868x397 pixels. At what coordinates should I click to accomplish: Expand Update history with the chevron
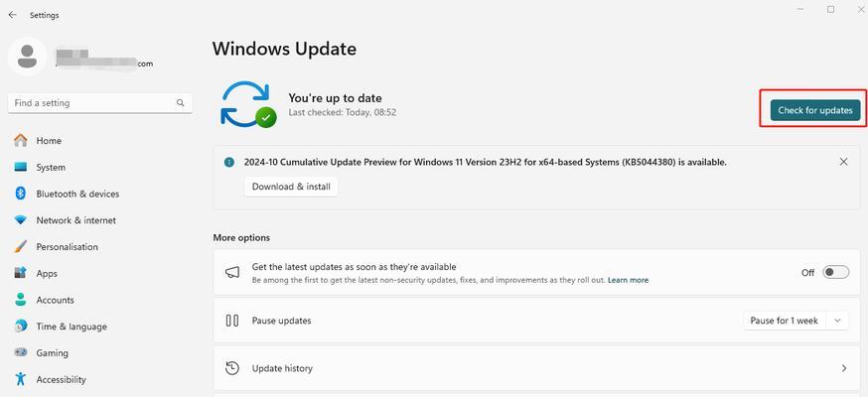(843, 368)
